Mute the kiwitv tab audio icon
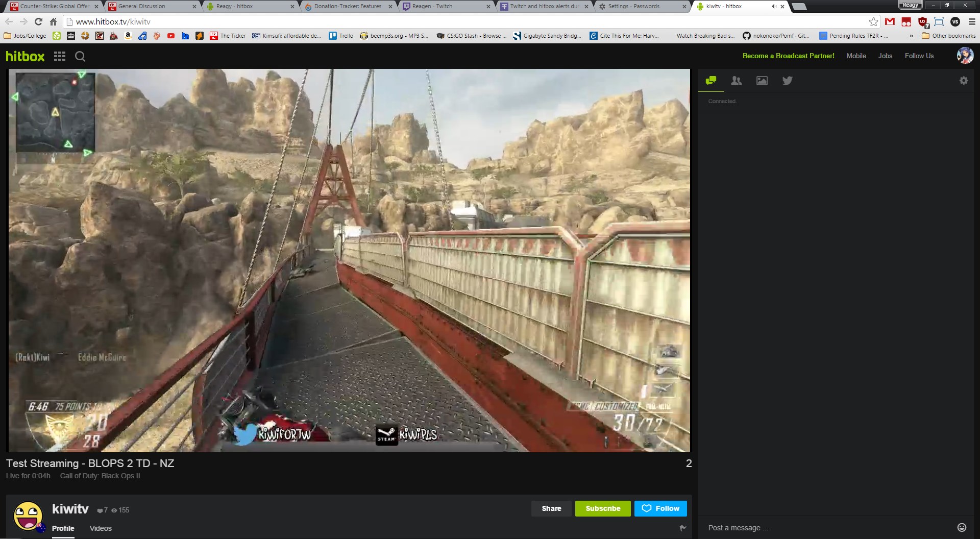Image resolution: width=980 pixels, height=539 pixels. [x=773, y=6]
